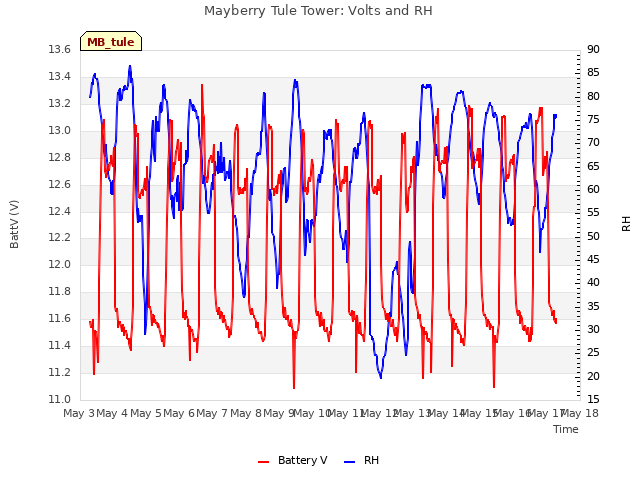Click the May 7 date tick
This screenshot has width=640, height=480.
tap(212, 413)
